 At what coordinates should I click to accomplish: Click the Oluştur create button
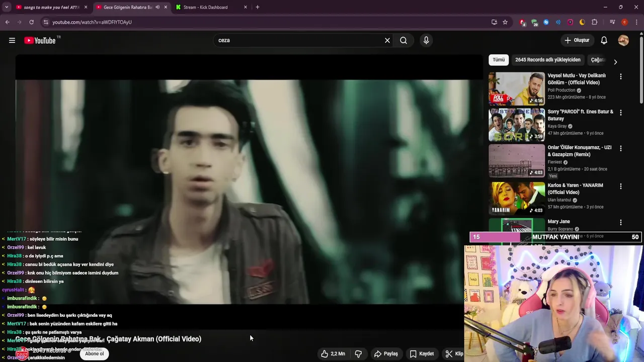[x=577, y=40]
